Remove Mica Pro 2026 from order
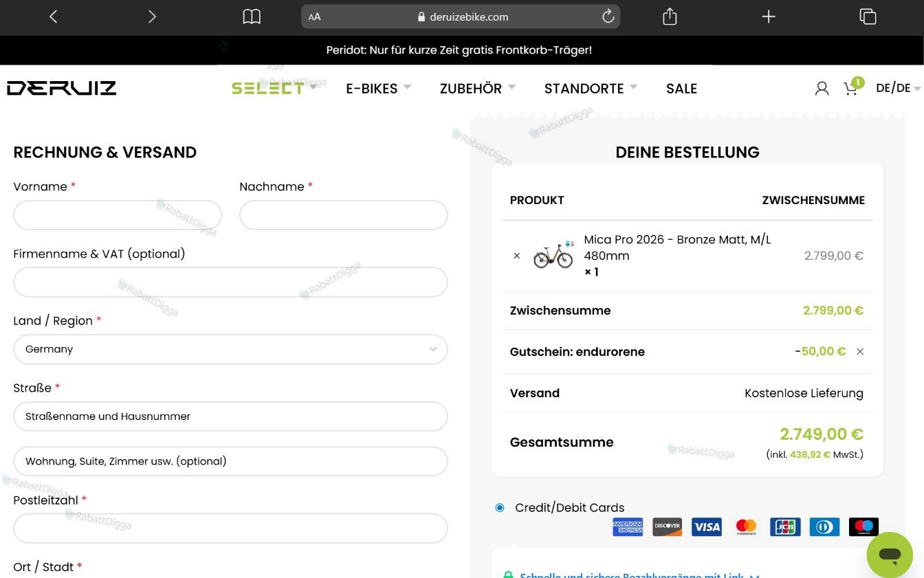 [x=517, y=256]
